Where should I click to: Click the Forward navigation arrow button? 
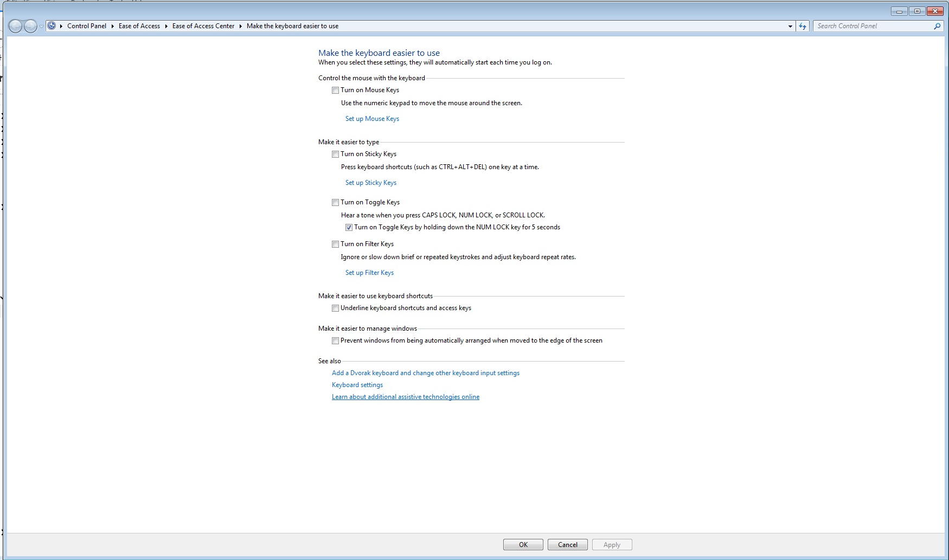30,26
